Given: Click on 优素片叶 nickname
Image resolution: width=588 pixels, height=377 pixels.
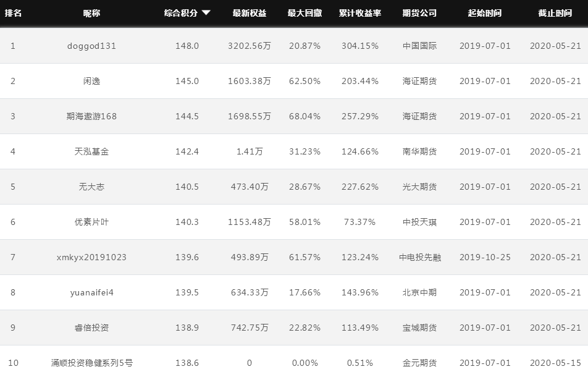Looking at the screenshot, I should click(x=91, y=222).
